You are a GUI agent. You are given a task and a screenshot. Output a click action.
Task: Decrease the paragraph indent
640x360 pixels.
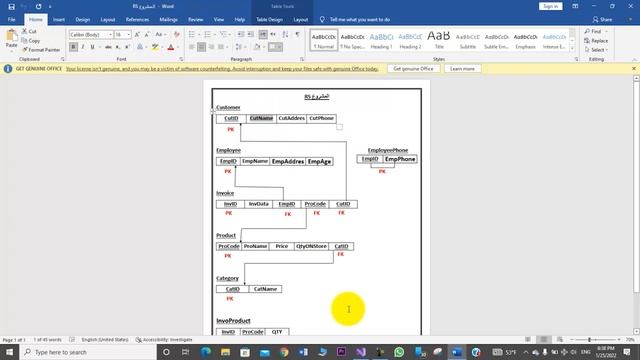pyautogui.click(x=241, y=34)
